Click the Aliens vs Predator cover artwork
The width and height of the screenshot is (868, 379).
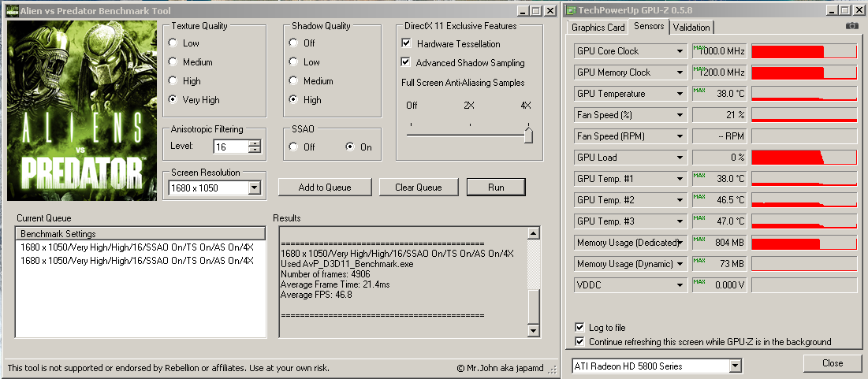[82, 110]
